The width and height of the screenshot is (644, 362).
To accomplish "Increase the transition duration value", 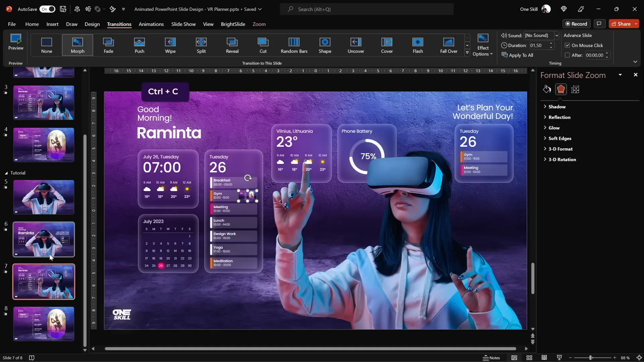I will (551, 44).
